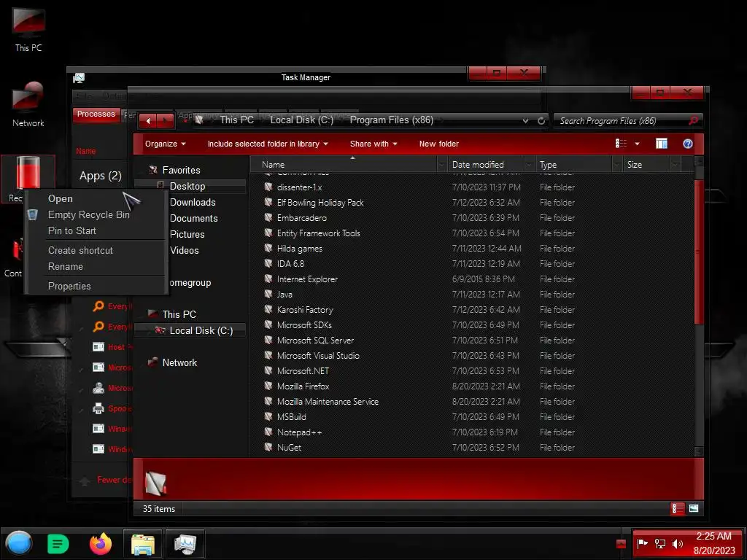
Task: Click the folder icon next to Java
Action: 268,294
